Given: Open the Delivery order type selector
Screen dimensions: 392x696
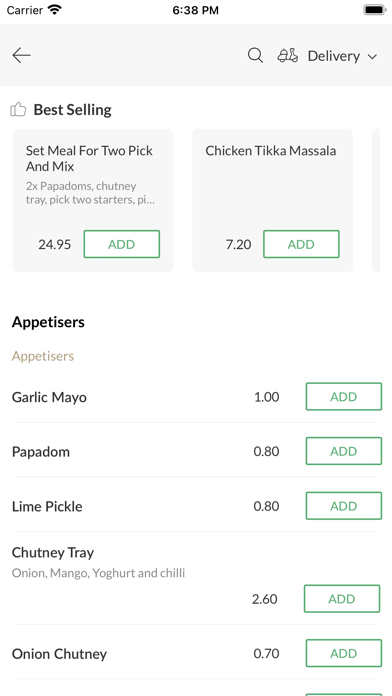Looking at the screenshot, I should point(328,56).
